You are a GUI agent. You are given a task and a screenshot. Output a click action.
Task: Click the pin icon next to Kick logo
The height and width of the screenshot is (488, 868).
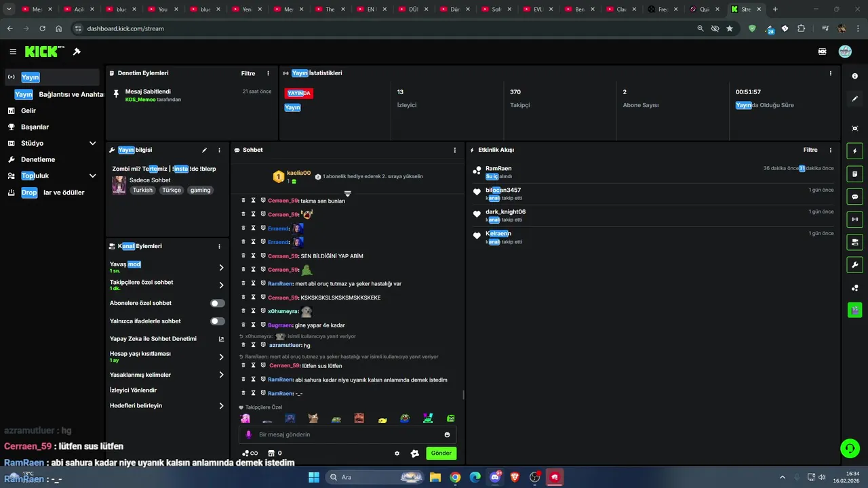[x=77, y=52]
